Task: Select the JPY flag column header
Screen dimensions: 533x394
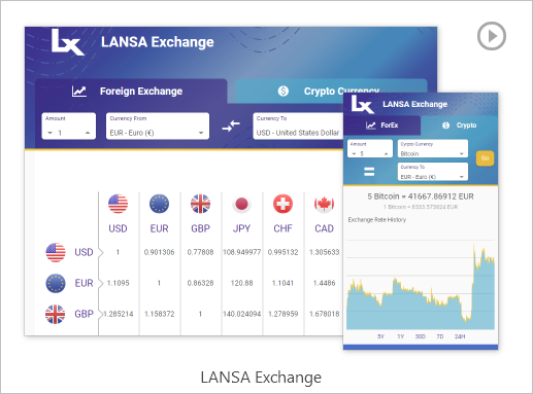Action: (241, 204)
